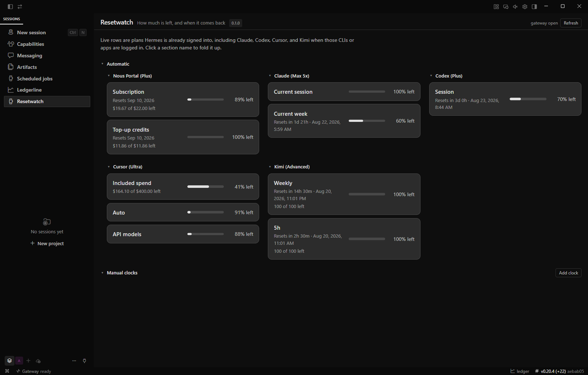This screenshot has width=588, height=375.
Task: Click the New session icon in sidebar
Action: (11, 32)
